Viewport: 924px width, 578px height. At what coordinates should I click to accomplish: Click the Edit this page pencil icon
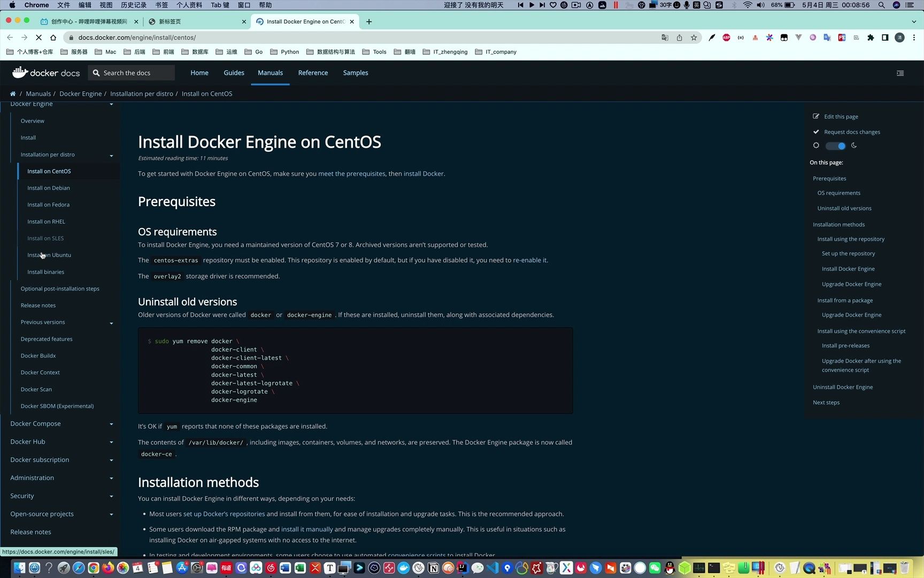pos(816,116)
